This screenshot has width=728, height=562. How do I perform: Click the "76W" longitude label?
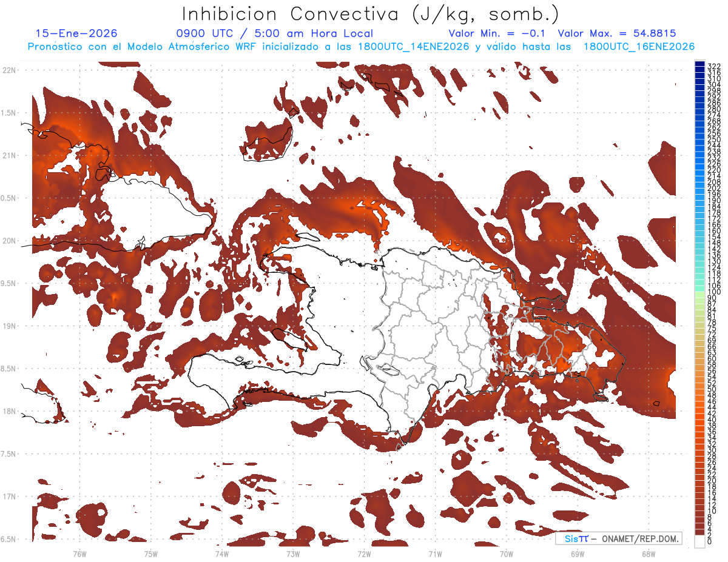[79, 554]
